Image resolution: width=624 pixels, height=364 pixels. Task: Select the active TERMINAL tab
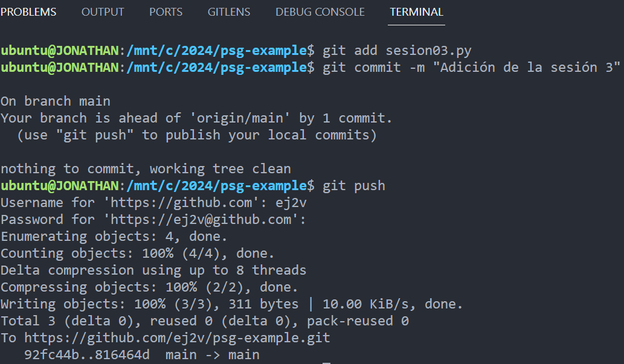tap(416, 11)
